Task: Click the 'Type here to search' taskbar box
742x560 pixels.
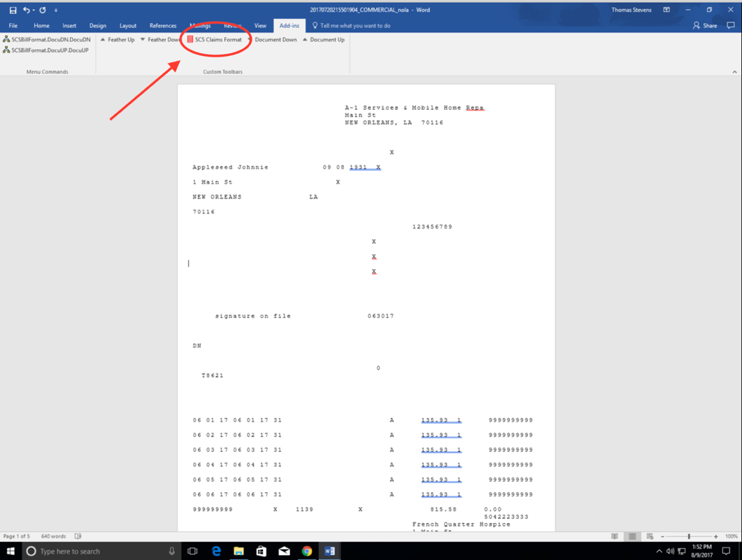Action: pyautogui.click(x=101, y=551)
